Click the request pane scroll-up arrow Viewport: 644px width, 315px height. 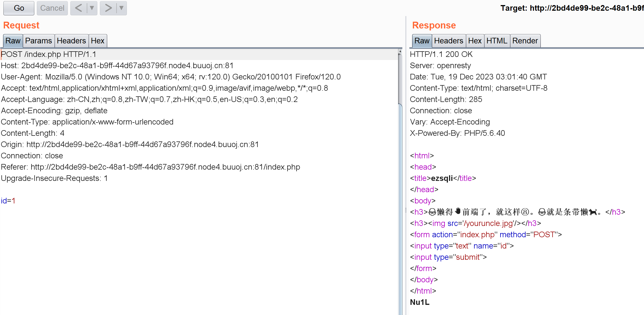point(400,52)
